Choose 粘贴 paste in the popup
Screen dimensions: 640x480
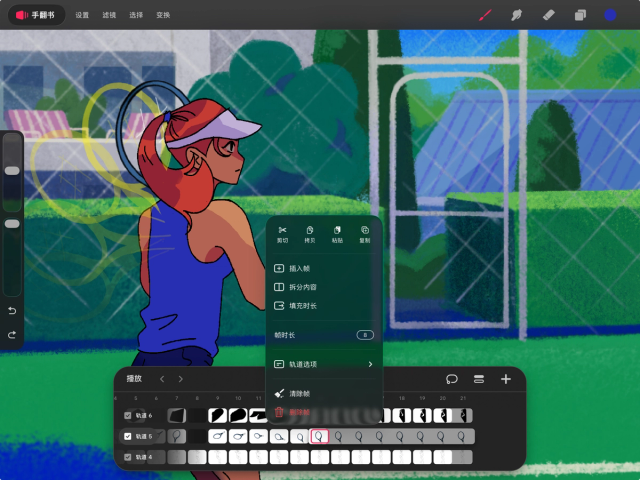tap(337, 235)
